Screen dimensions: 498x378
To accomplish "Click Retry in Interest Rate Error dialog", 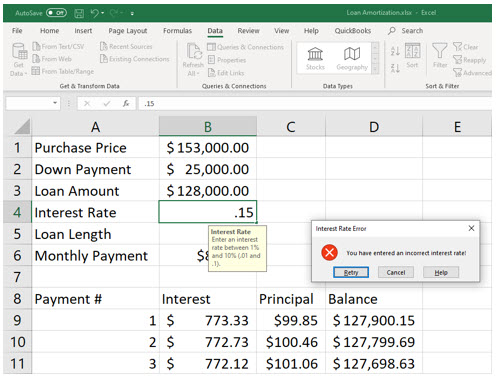I will pyautogui.click(x=351, y=272).
